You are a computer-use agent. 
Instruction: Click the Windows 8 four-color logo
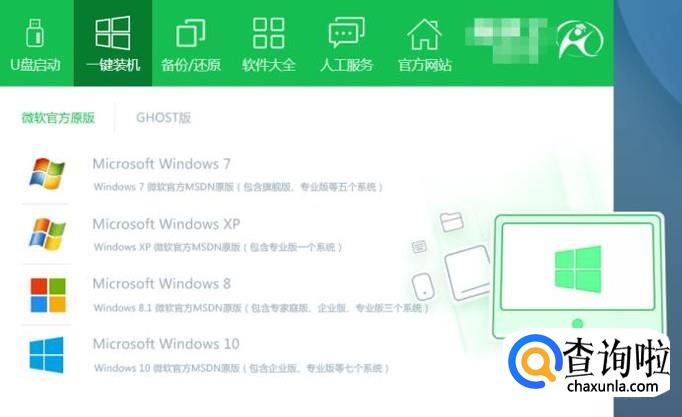tap(48, 295)
